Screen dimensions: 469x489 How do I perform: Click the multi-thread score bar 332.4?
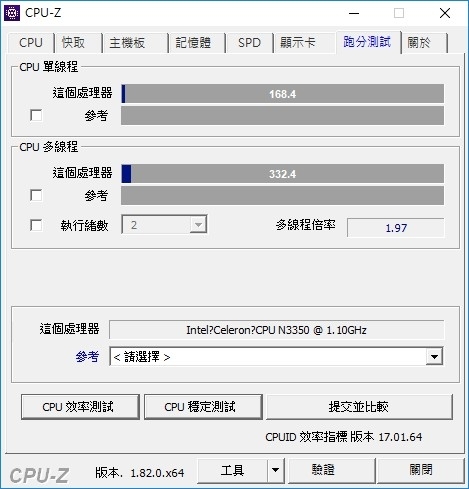[282, 174]
